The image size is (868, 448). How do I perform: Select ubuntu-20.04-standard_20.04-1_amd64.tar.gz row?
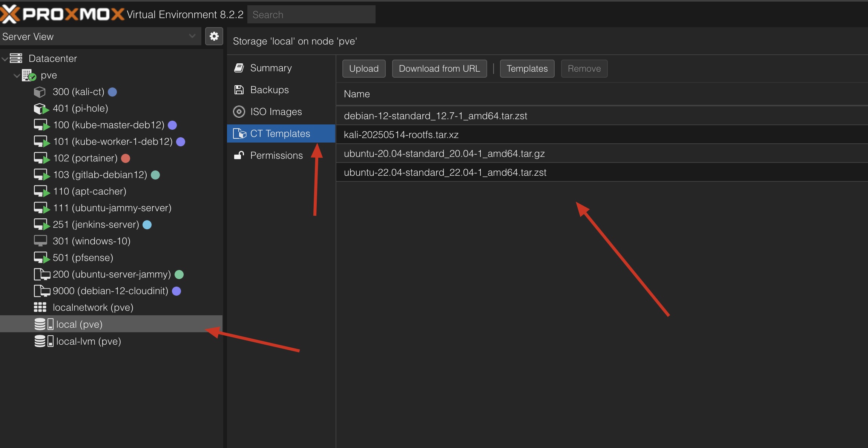tap(602, 153)
